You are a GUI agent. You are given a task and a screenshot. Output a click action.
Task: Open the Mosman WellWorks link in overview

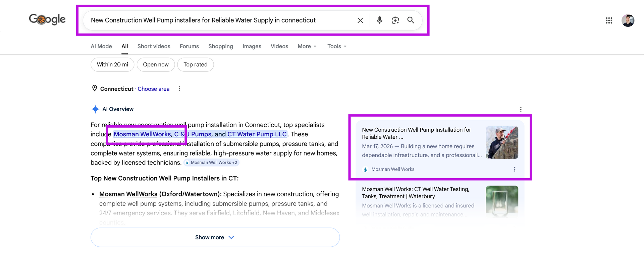[142, 134]
